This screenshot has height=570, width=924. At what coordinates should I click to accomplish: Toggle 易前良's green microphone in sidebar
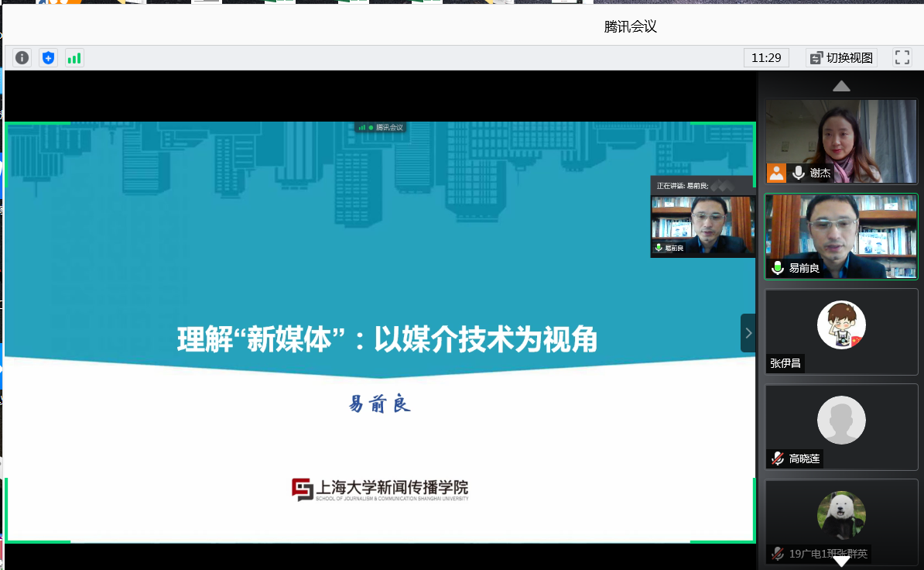coord(777,268)
